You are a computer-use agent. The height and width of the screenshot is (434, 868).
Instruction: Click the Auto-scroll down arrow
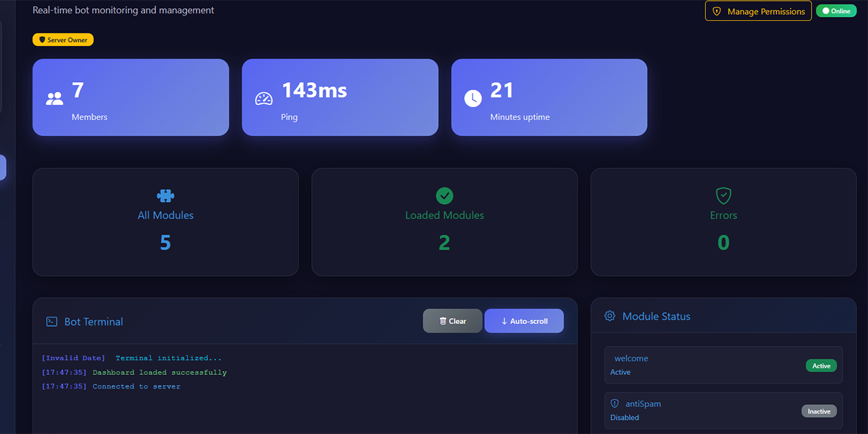[502, 321]
